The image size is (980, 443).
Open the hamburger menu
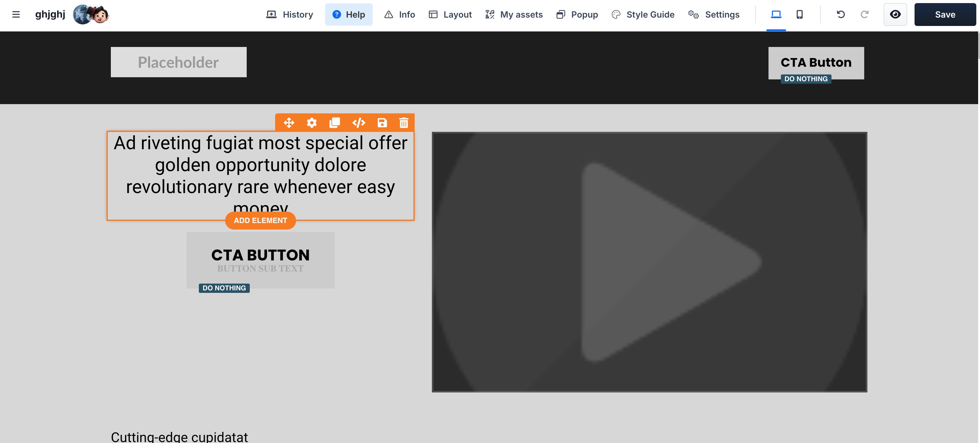click(x=16, y=15)
